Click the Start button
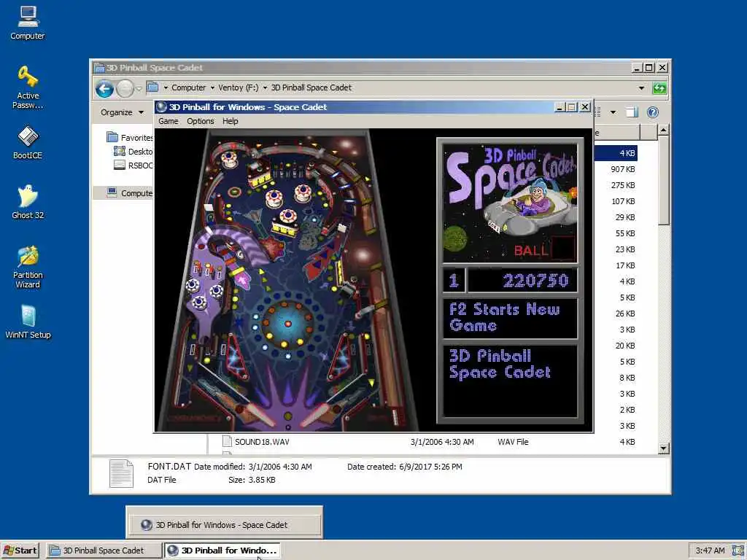Image resolution: width=747 pixels, height=560 pixels. tap(20, 551)
